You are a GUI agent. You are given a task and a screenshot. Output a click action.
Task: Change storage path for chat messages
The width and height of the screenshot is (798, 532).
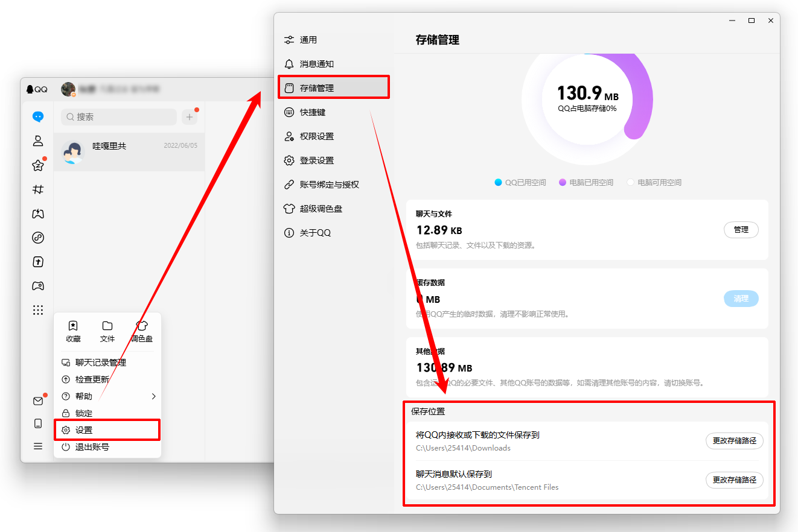coord(735,480)
